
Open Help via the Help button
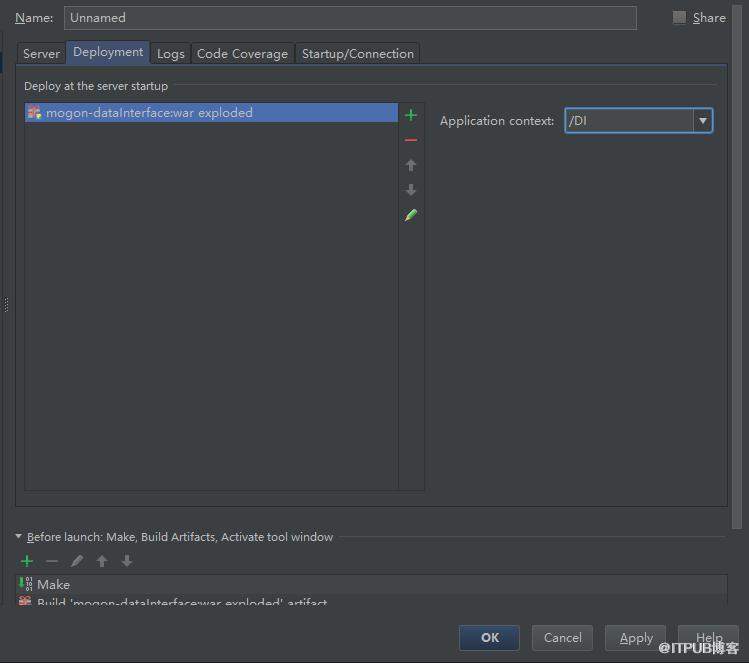(708, 638)
